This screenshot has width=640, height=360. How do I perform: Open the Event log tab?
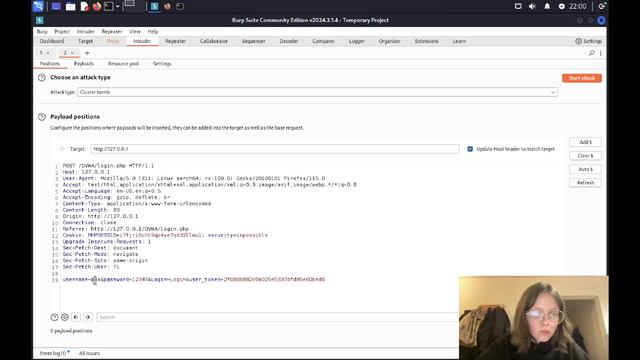click(x=55, y=353)
